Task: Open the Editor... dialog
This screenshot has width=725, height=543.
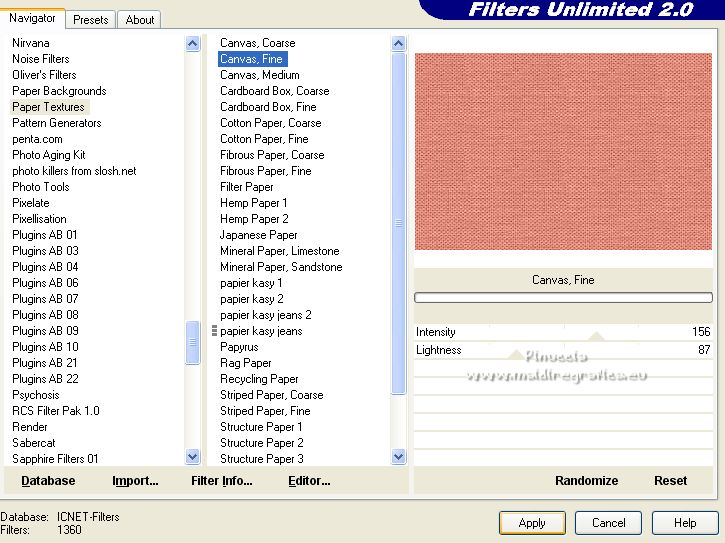Action: click(x=309, y=481)
